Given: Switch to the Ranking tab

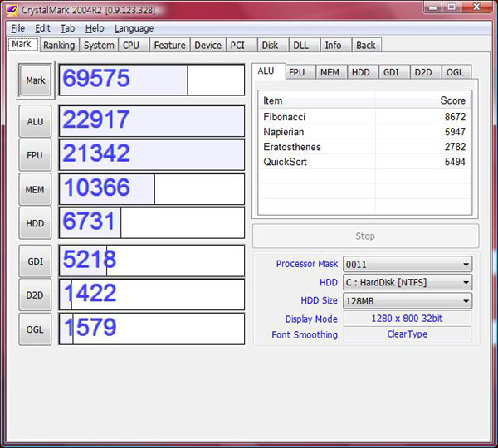Looking at the screenshot, I should (x=59, y=45).
